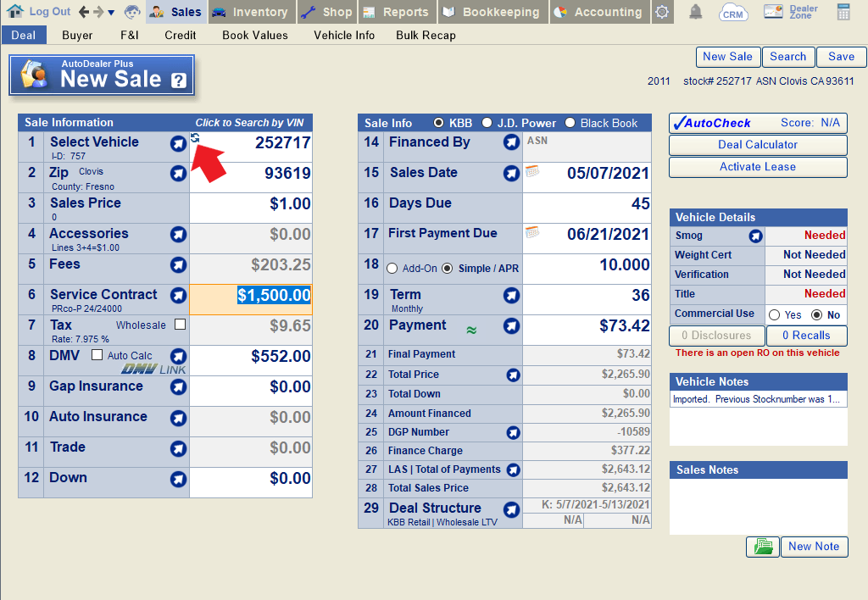Open Trade arrow button
Image resolution: width=868 pixels, height=600 pixels.
point(178,448)
